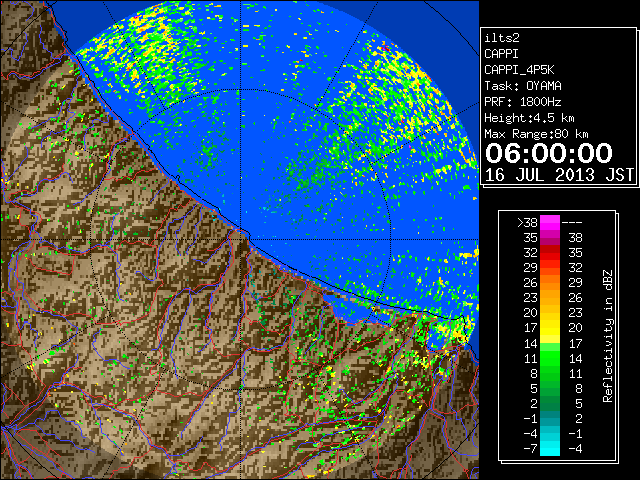
Task: Click the 'Reflectivity in dBZ' legend title
Action: 608,336
